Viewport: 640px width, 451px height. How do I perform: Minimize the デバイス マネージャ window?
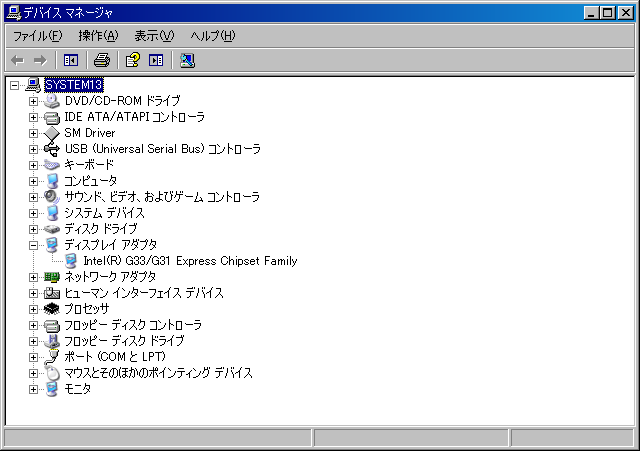591,13
